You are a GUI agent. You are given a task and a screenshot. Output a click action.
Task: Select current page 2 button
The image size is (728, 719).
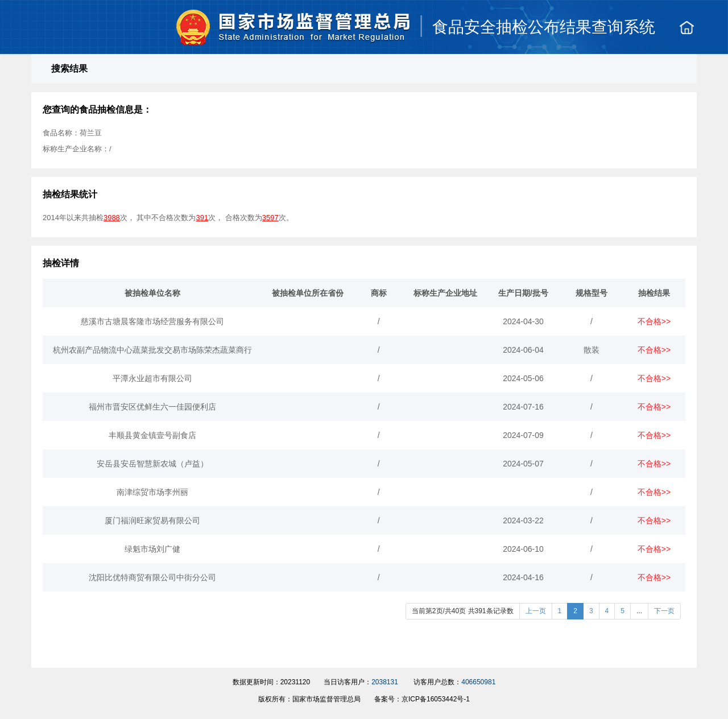[575, 611]
